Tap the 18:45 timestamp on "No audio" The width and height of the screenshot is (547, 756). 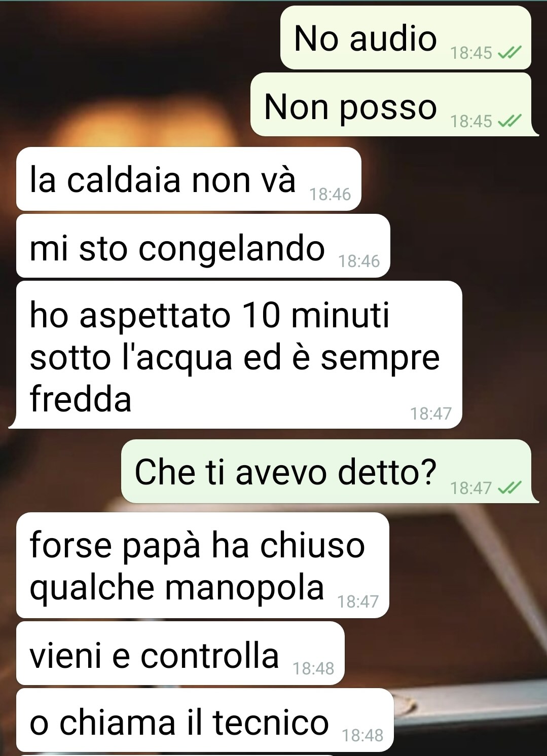[x=471, y=53]
